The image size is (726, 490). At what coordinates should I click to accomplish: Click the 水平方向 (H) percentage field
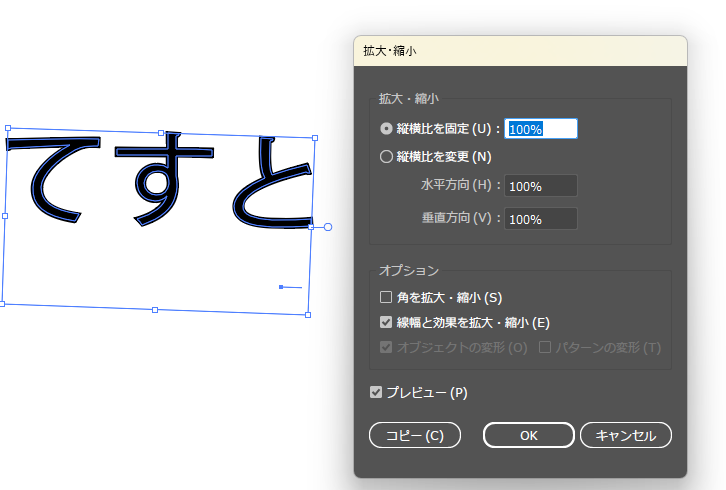click(541, 186)
